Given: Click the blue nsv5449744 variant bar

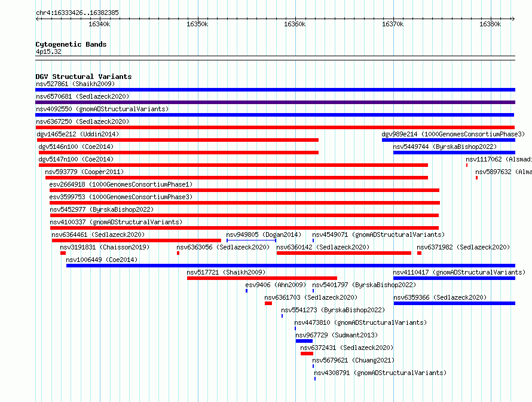Looking at the screenshot, I should [454, 153].
